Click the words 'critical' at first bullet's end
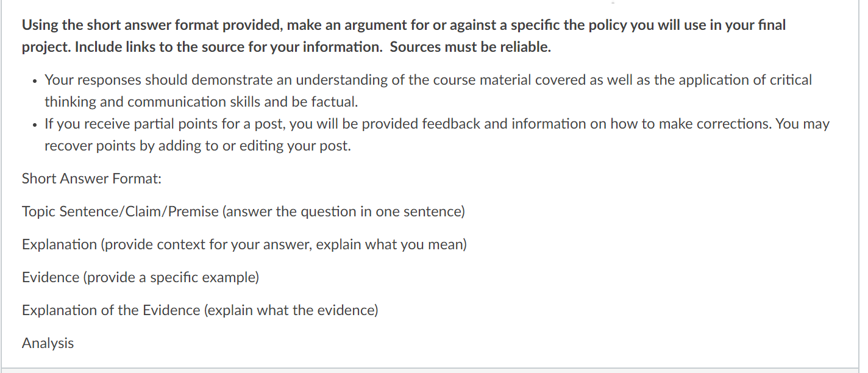868x373 pixels. tap(790, 80)
